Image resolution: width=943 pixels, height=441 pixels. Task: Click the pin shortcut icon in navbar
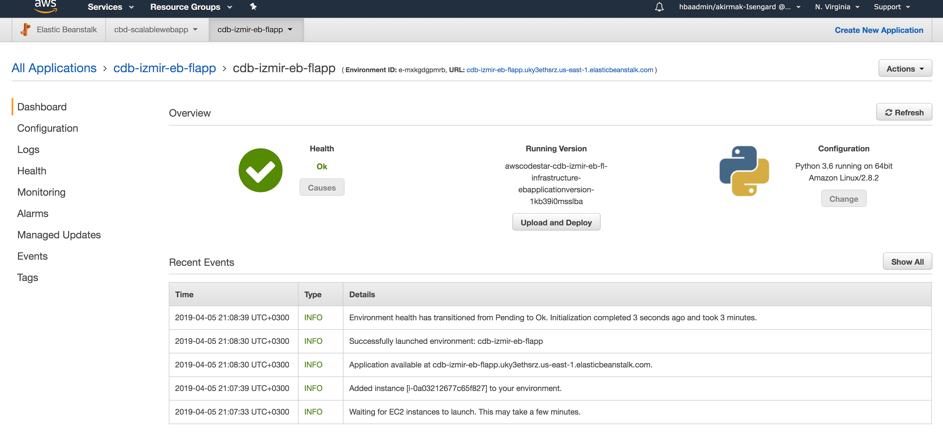(x=253, y=7)
